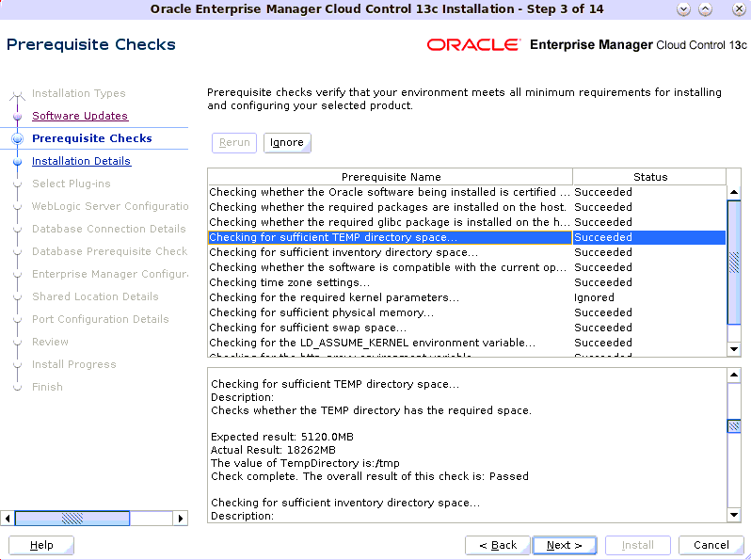Open the Software Updates step link
Viewport: 751px width, 560px height.
click(79, 116)
